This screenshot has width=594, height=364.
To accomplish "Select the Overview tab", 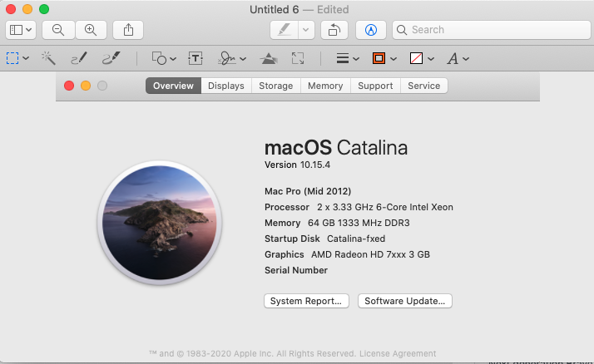I will (x=173, y=86).
